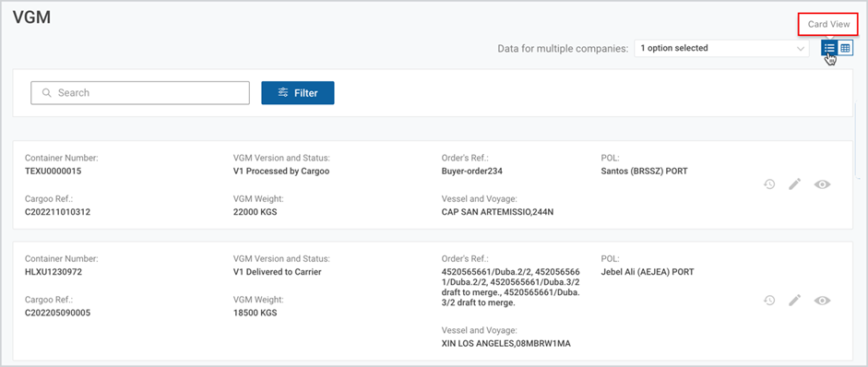
Task: View details eye icon for TEXU0000015
Action: coord(823,184)
